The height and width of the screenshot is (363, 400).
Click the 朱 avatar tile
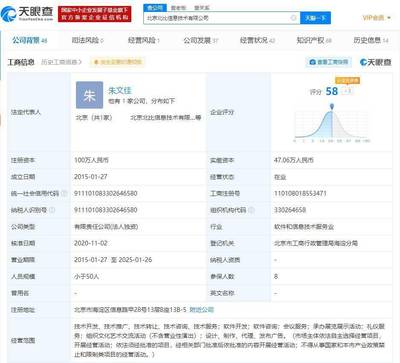click(x=89, y=95)
